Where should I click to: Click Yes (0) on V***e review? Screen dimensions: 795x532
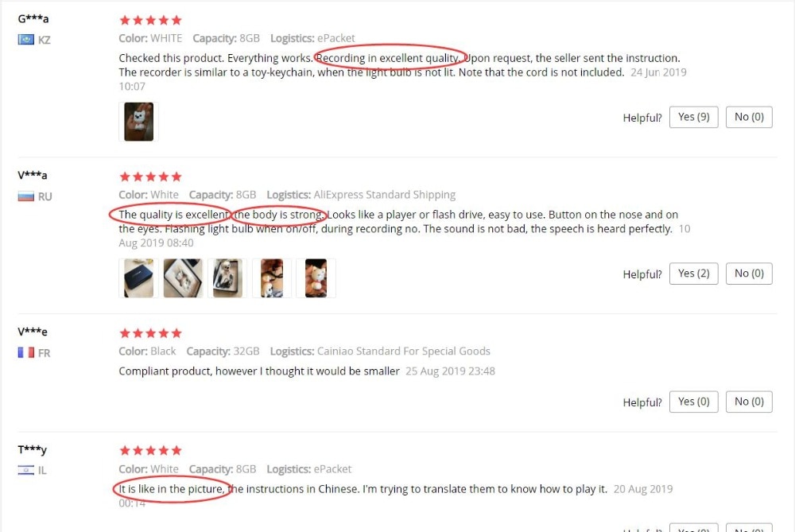(x=693, y=402)
